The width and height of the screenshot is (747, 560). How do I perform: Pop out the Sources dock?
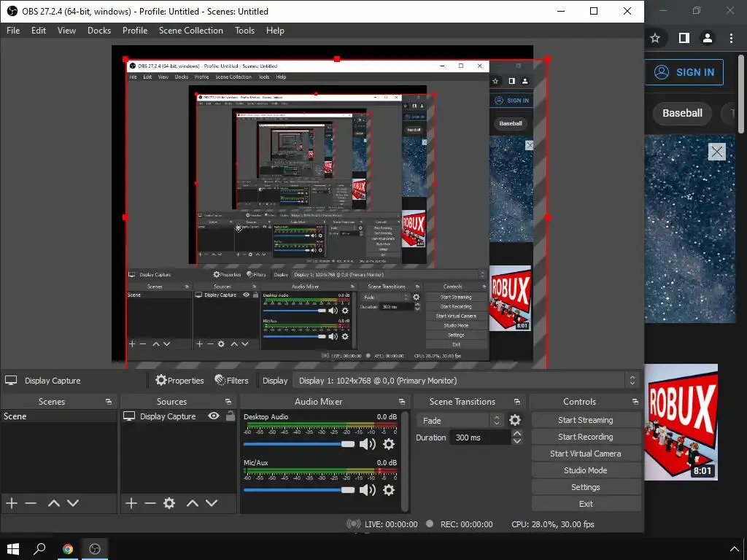point(228,402)
